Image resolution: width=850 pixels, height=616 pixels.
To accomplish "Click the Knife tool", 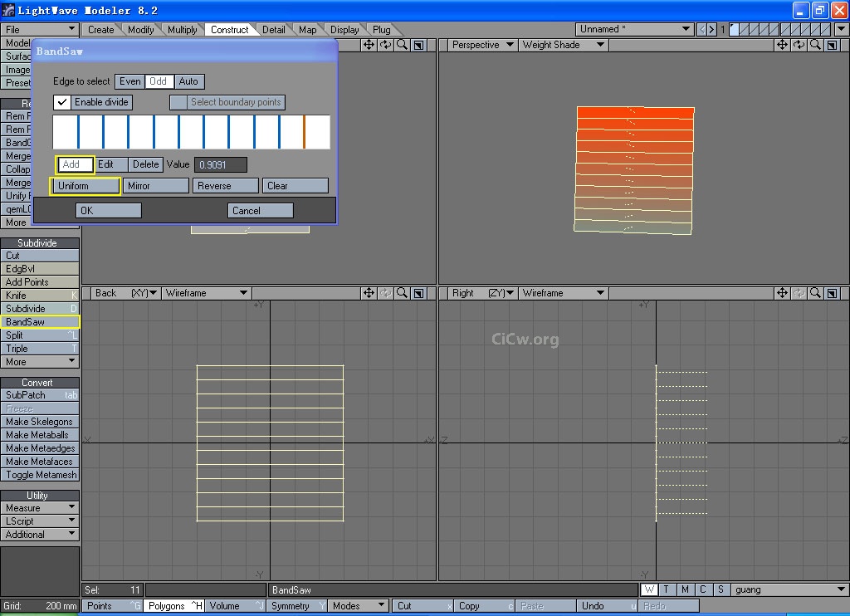I will click(x=40, y=296).
